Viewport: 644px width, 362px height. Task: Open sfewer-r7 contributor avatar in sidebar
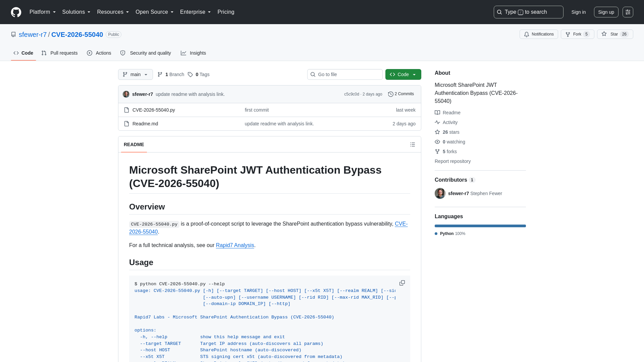coord(440,193)
